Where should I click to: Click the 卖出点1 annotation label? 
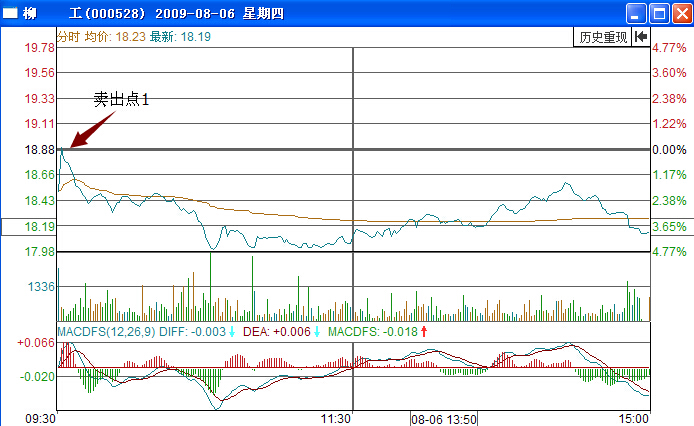click(x=121, y=100)
